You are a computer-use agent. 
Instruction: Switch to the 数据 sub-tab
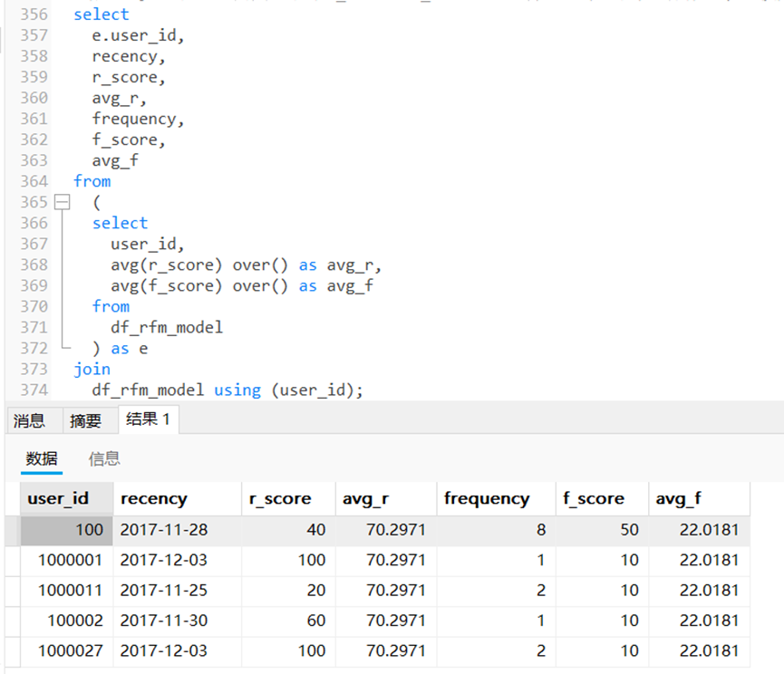pyautogui.click(x=42, y=458)
